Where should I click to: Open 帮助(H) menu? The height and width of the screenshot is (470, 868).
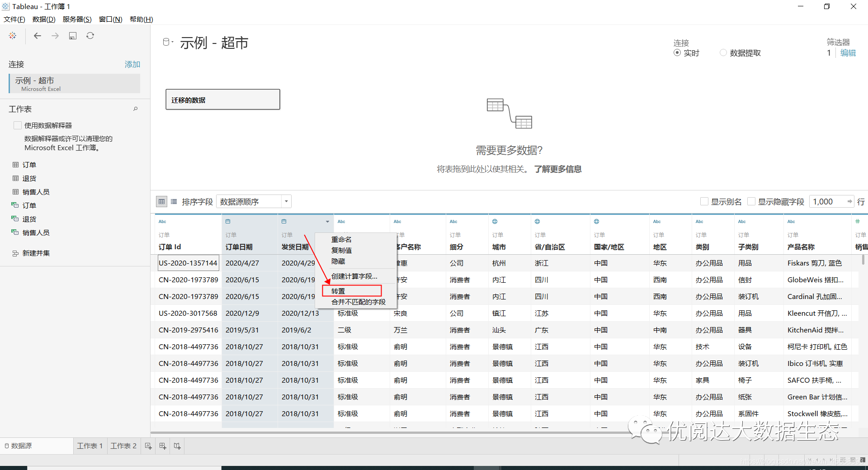tap(142, 19)
